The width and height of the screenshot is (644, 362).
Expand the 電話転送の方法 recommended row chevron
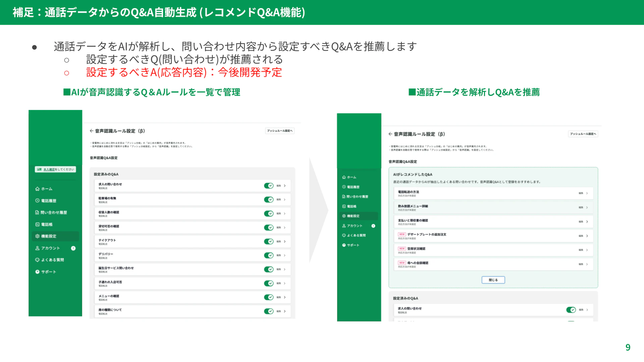click(587, 193)
